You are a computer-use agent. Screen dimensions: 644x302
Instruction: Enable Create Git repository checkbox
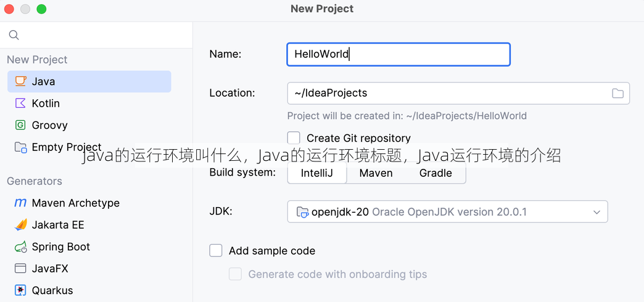point(294,138)
